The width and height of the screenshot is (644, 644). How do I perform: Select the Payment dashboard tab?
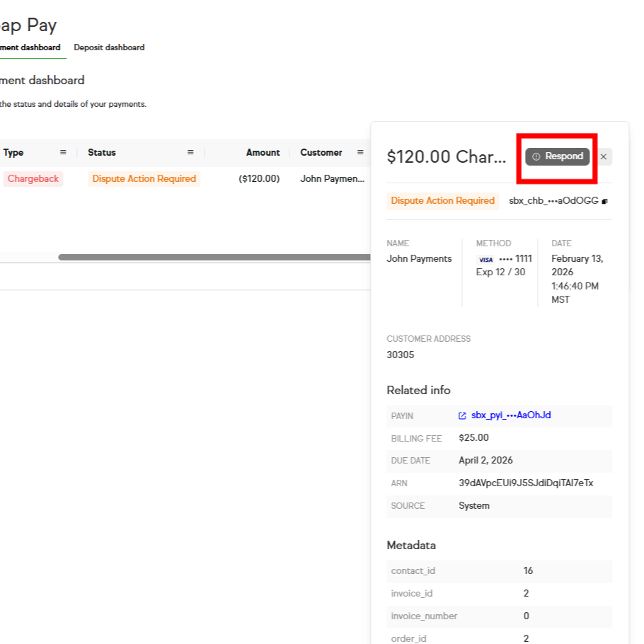[x=30, y=47]
